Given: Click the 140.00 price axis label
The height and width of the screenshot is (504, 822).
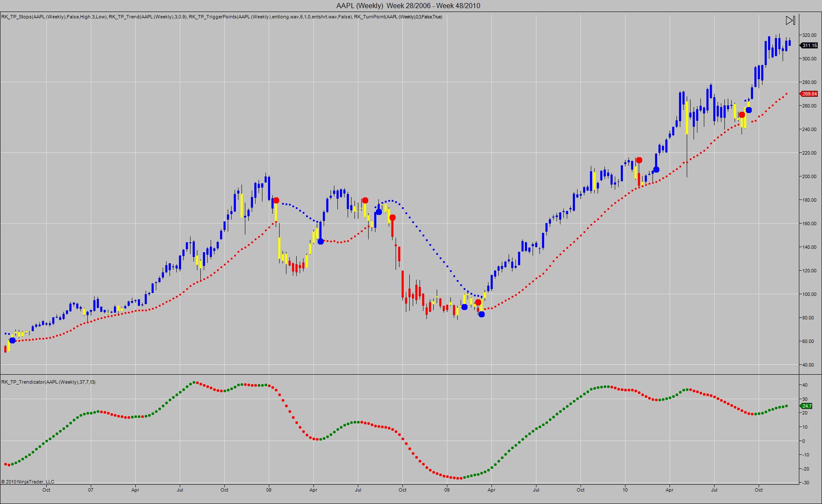Looking at the screenshot, I should [809, 247].
